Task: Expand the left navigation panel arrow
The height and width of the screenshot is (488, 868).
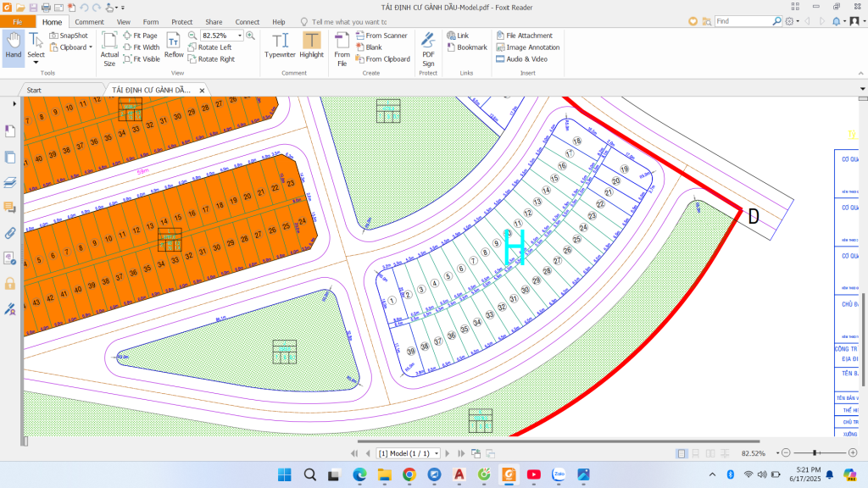Action: click(x=14, y=103)
